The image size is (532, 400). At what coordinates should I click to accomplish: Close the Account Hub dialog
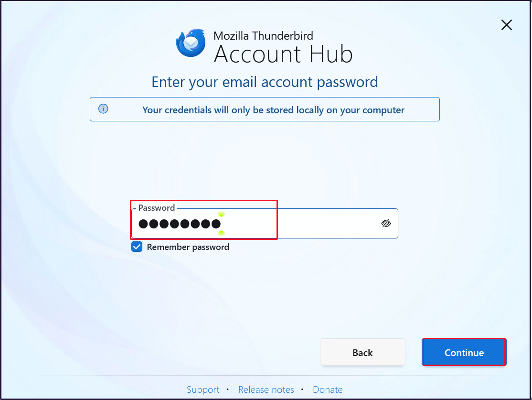coord(506,25)
